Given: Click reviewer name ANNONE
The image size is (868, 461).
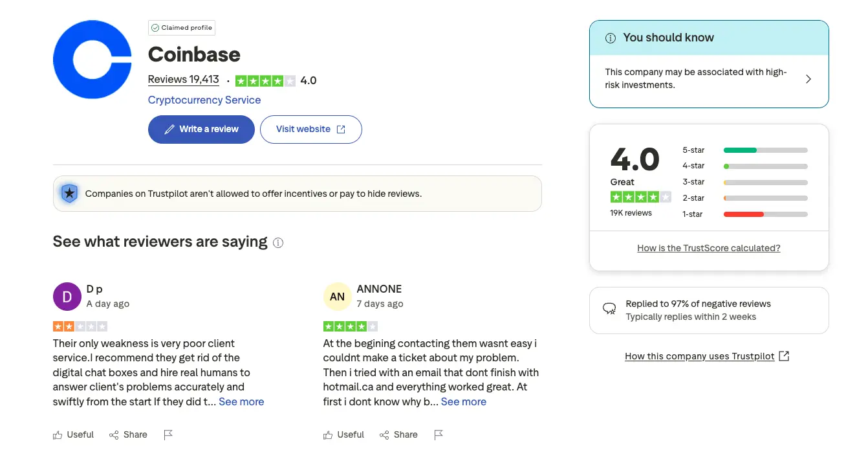Looking at the screenshot, I should pos(379,289).
